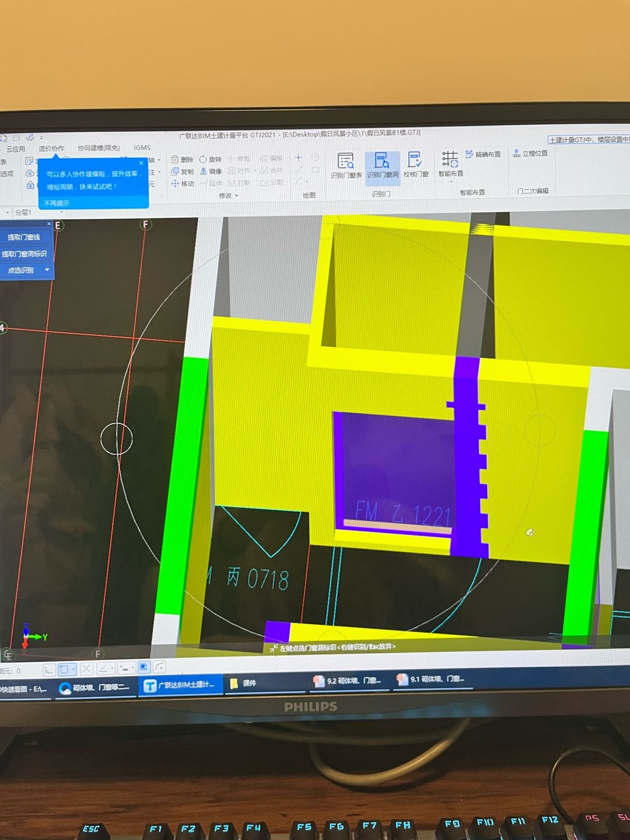630x840 pixels.
Task: Click the 精确布置 precise placement tool
Action: 483,154
